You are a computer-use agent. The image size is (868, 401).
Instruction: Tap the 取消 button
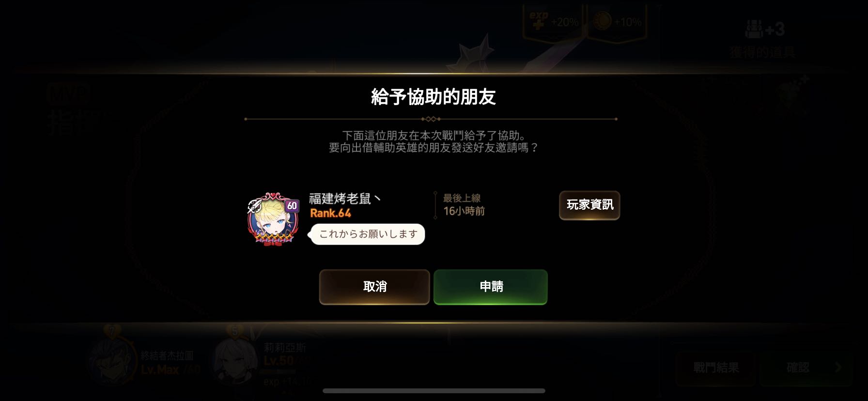[374, 287]
